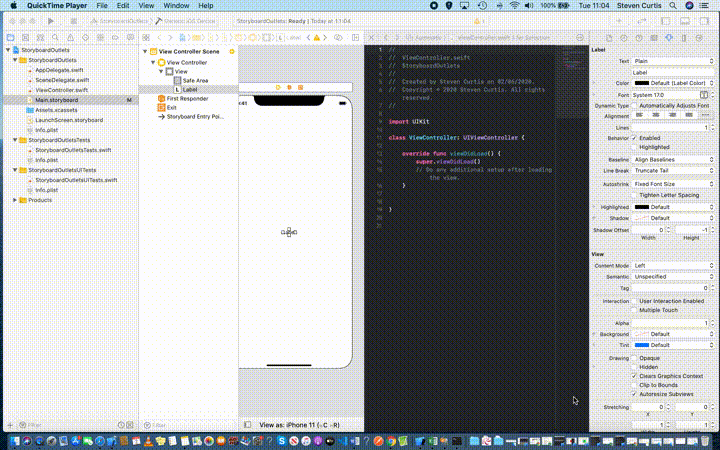Open the label Color swatch
Screen dimensions: 720x450
pyautogui.click(x=641, y=83)
